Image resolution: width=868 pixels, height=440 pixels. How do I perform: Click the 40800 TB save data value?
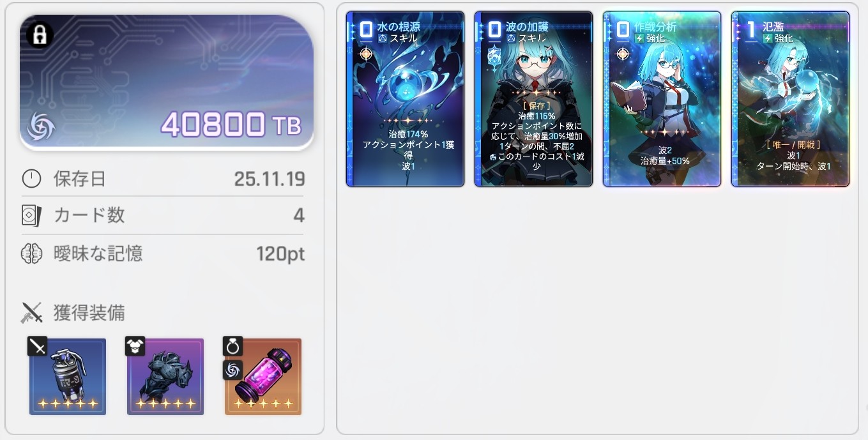pyautogui.click(x=231, y=125)
